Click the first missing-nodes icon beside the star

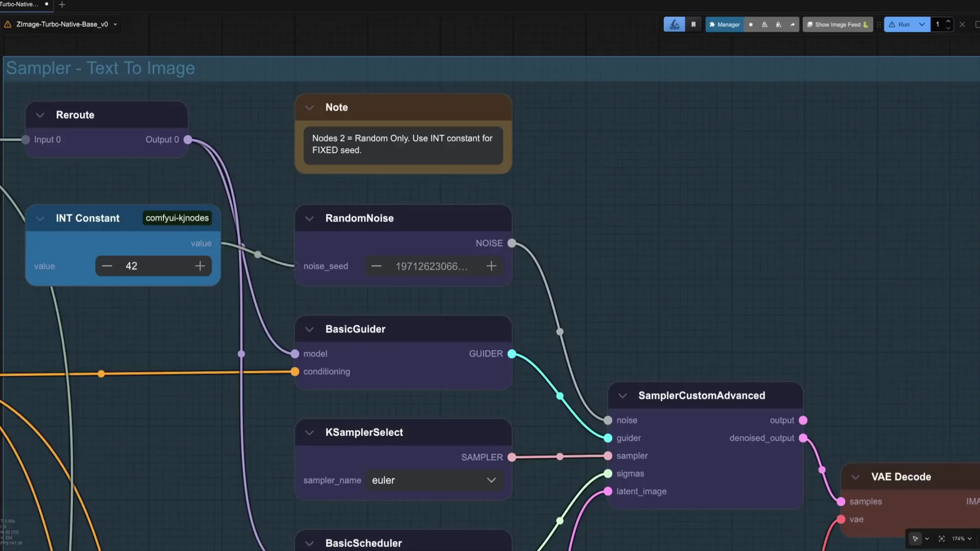765,24
